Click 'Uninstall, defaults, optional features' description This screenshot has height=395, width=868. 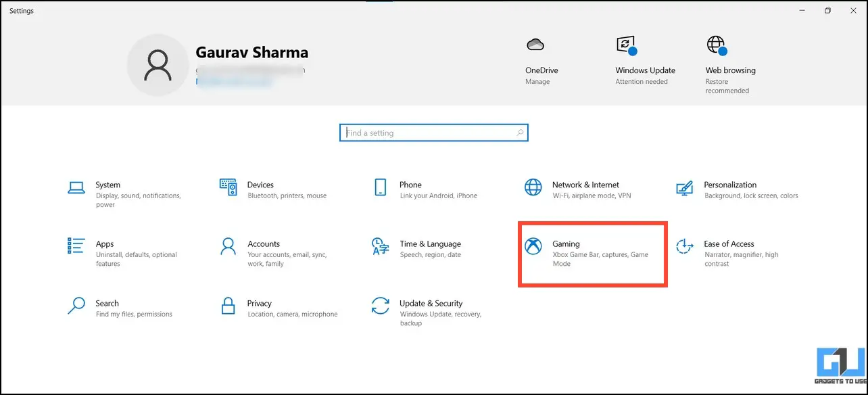point(136,259)
